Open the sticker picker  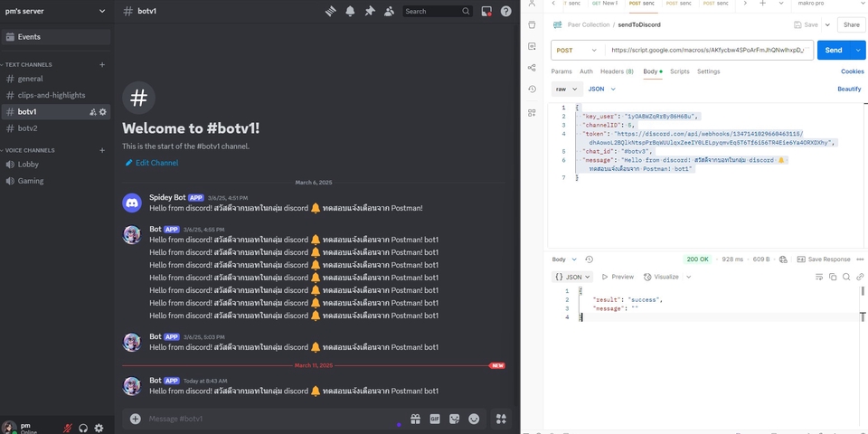(455, 419)
